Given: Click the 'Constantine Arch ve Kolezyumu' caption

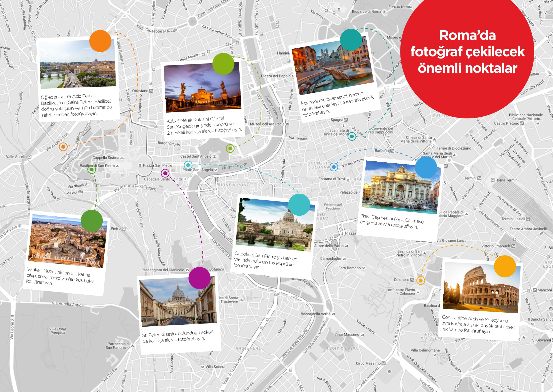Looking at the screenshot, I should [478, 324].
